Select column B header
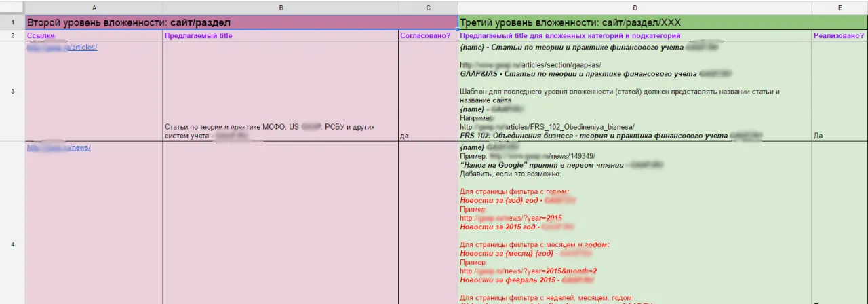Image resolution: width=868 pixels, height=304 pixels. pos(280,7)
